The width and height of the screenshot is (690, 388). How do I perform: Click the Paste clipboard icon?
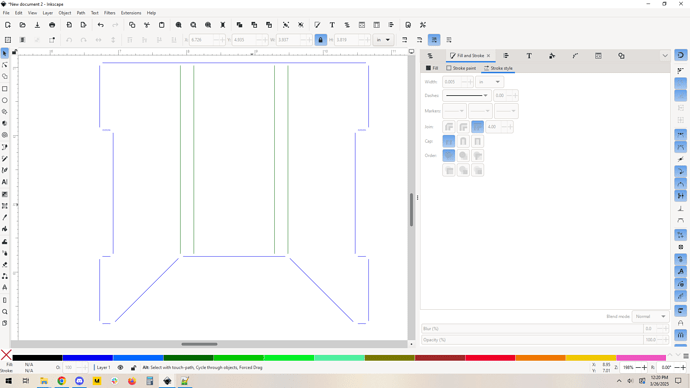(x=161, y=25)
